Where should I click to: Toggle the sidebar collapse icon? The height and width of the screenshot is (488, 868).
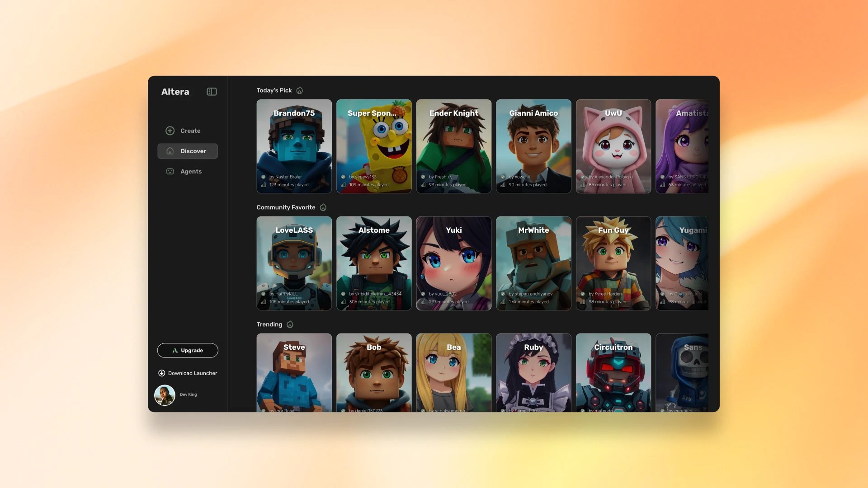[212, 92]
